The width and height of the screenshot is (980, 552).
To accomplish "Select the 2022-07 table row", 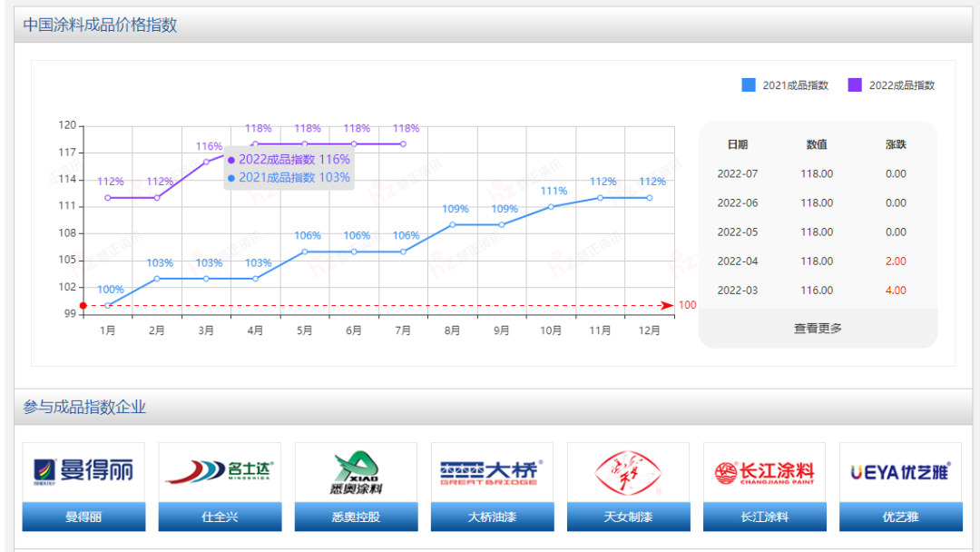I will [817, 174].
